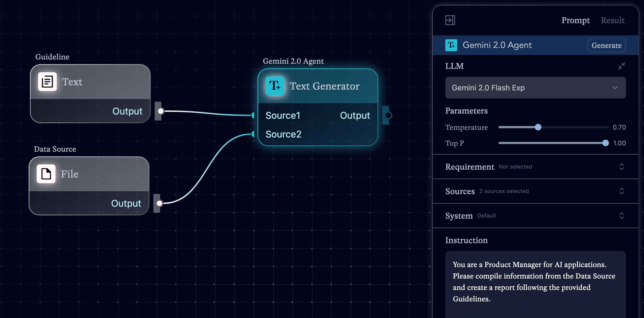Click the Data Source Output connector
The height and width of the screenshot is (318, 644).
[159, 203]
